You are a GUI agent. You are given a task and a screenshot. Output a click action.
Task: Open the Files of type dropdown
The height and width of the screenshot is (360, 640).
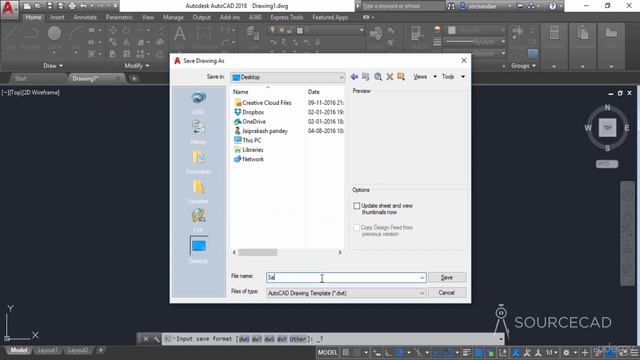click(x=346, y=293)
